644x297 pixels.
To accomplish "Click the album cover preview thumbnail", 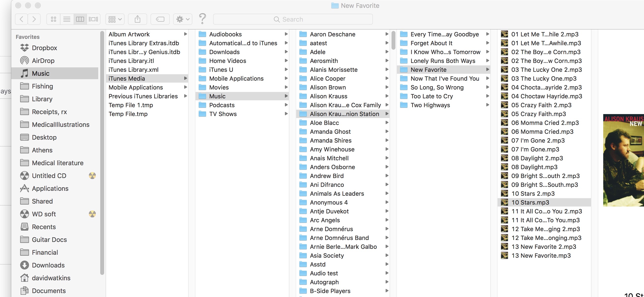I will [624, 160].
